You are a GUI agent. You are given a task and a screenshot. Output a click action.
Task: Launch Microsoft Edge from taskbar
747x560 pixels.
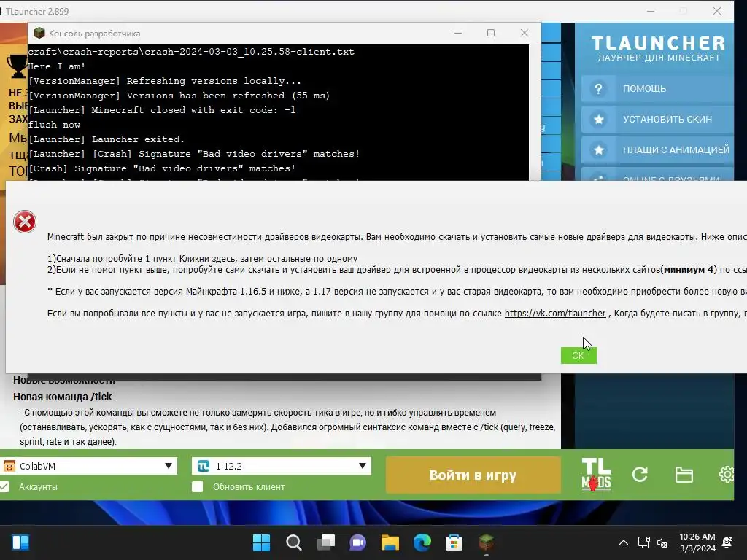coord(422,542)
